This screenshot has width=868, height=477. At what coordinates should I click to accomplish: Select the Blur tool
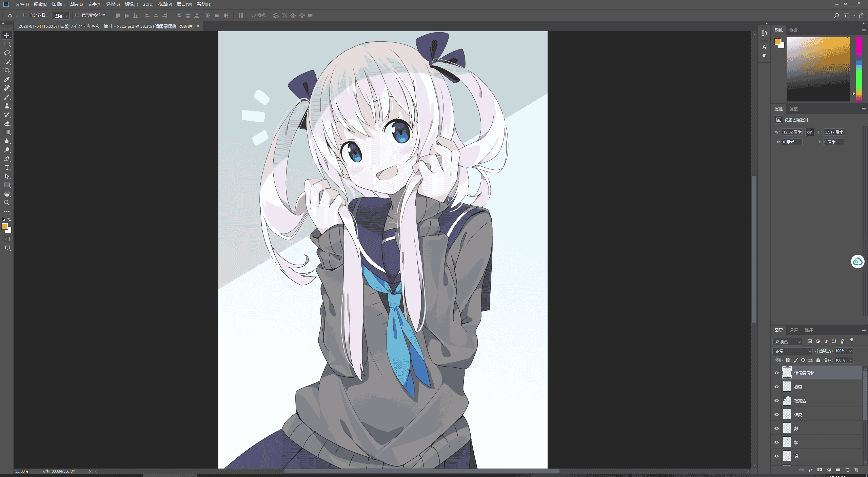(7, 141)
